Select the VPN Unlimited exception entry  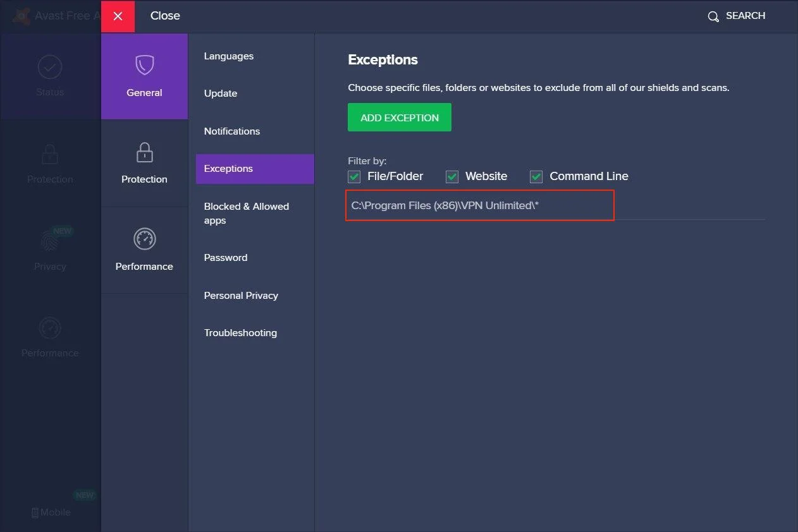pos(445,206)
